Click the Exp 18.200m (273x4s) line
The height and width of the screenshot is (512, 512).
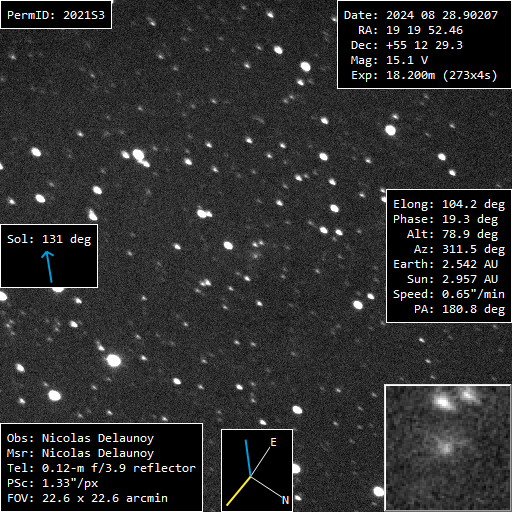point(424,75)
